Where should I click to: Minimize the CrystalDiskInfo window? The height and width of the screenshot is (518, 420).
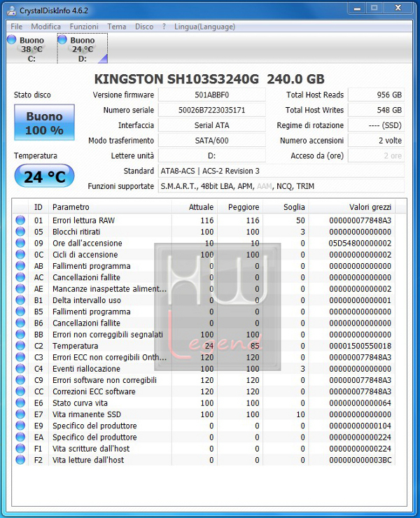coord(357,8)
